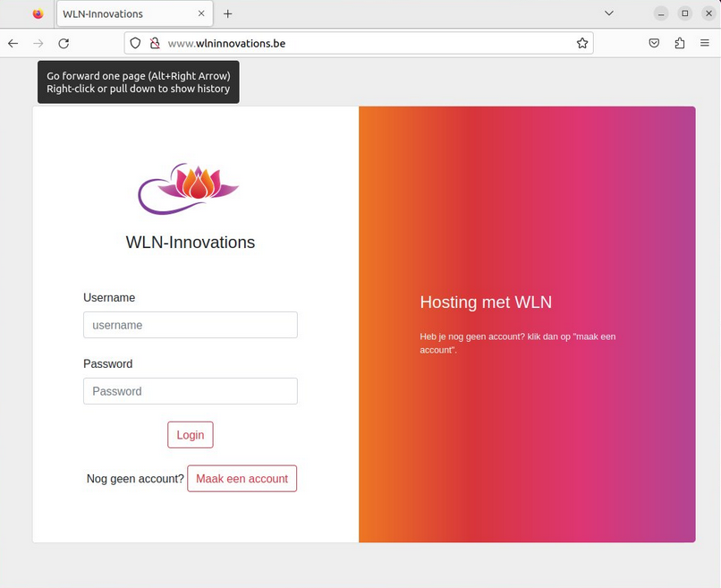Reload the current page
The height and width of the screenshot is (588, 721).
click(x=64, y=43)
